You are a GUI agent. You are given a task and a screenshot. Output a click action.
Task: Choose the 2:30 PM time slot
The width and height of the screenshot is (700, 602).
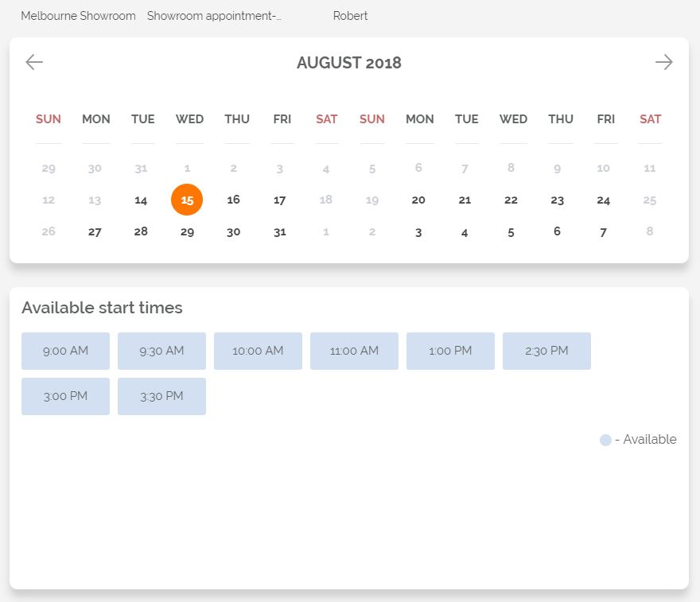point(546,351)
